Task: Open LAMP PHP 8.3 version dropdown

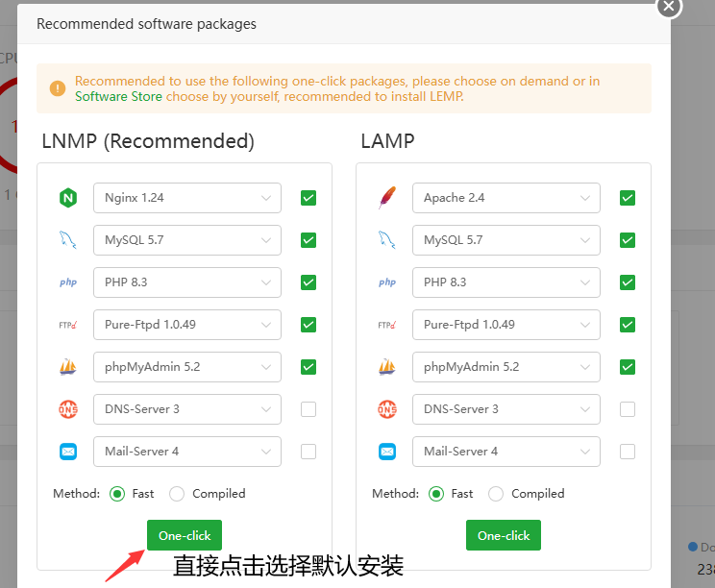Action: pyautogui.click(x=506, y=282)
